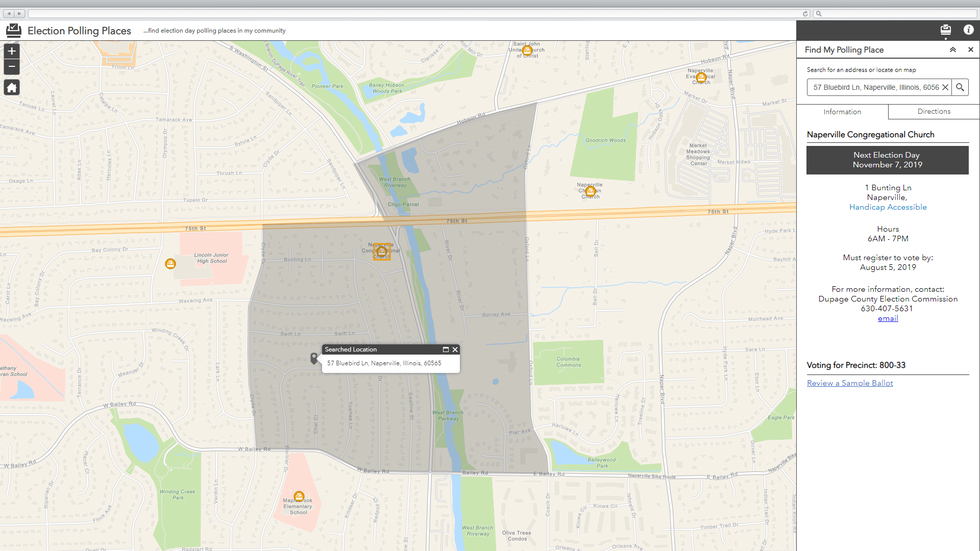Select the marker at Maplebrook Elementary School

pyautogui.click(x=299, y=496)
